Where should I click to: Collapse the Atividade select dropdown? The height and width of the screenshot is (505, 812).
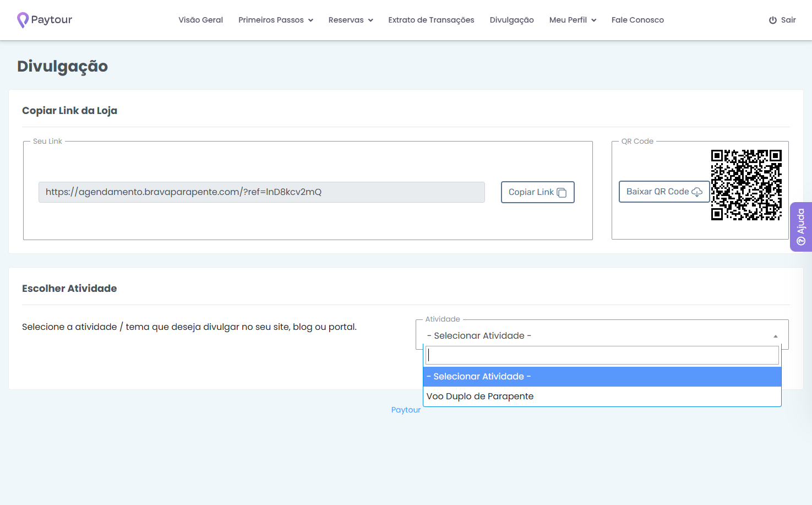602,335
